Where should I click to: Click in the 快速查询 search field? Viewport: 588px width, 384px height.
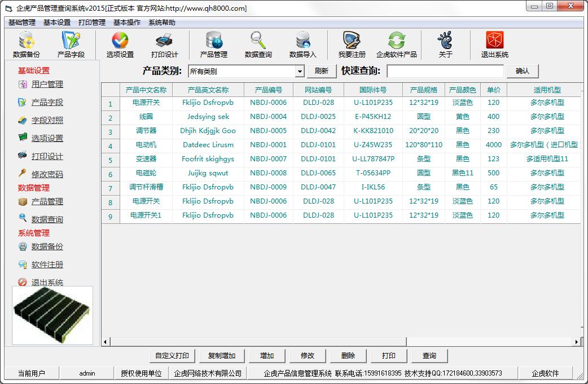tap(445, 71)
